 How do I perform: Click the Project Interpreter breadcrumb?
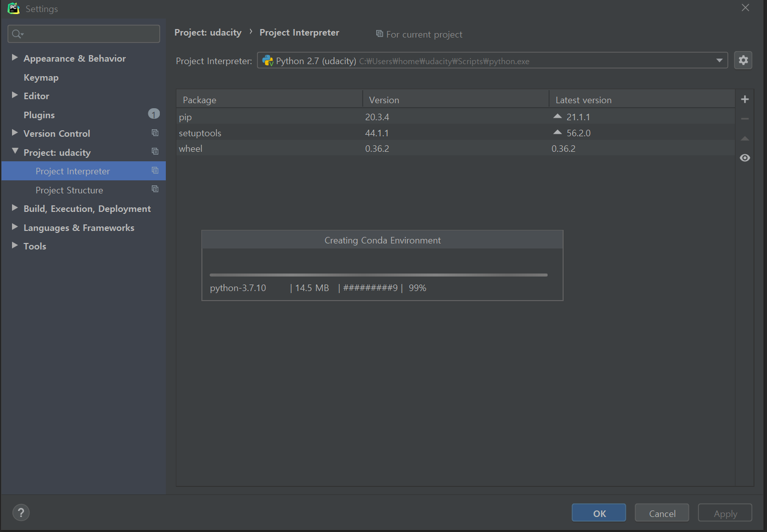(299, 33)
